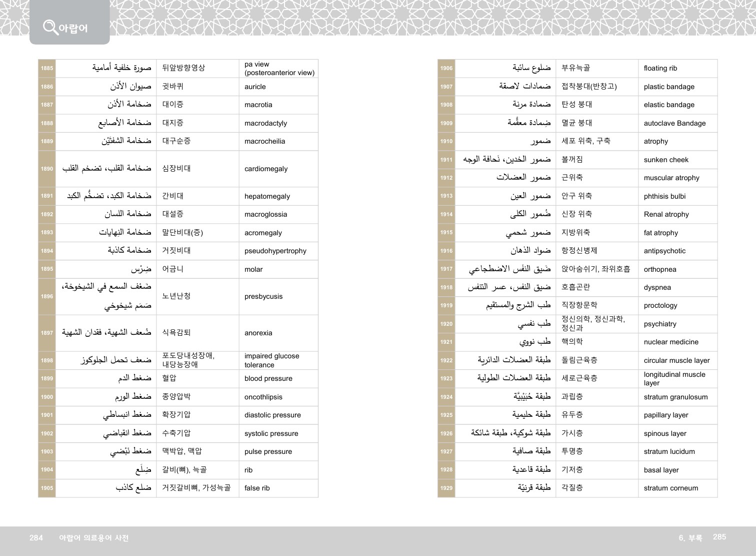This screenshot has width=756, height=556.
Task: Click entry number 1885 badge
Action: (47, 69)
